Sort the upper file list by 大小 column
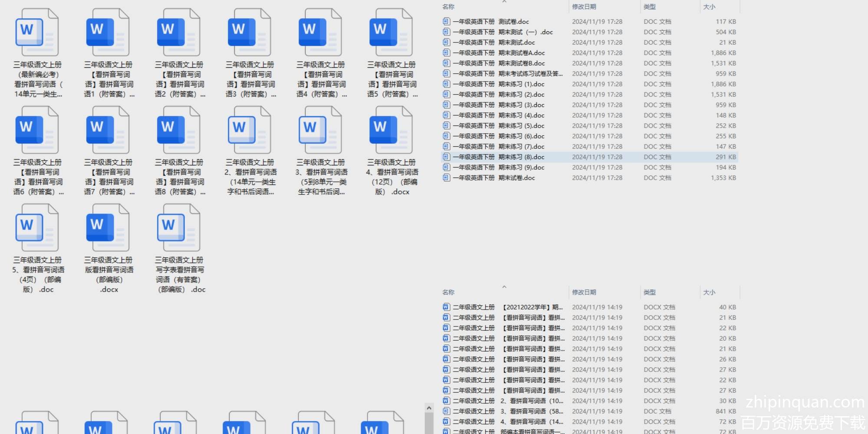The width and height of the screenshot is (868, 434). coord(709,7)
